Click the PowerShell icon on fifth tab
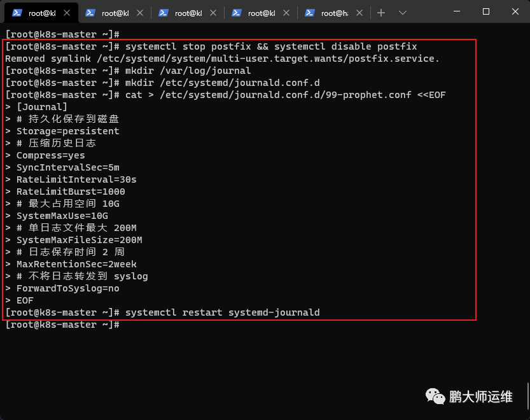The image size is (530, 420). coord(310,13)
